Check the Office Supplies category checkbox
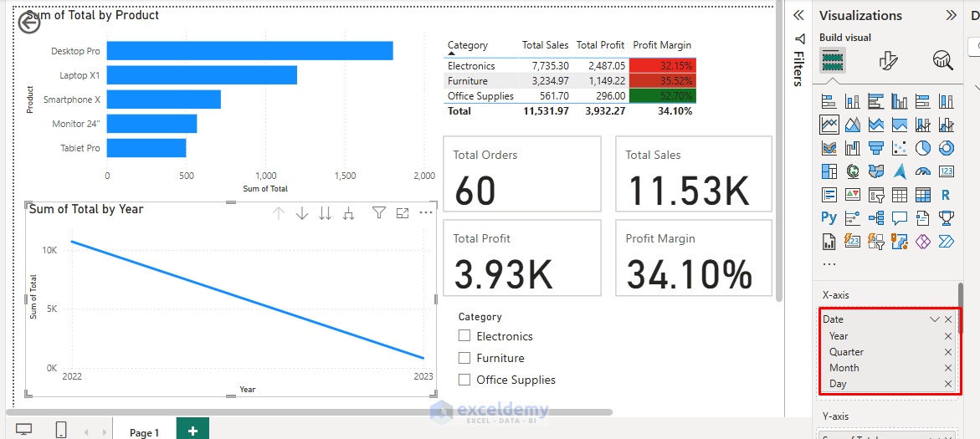980x439 pixels. coord(464,380)
